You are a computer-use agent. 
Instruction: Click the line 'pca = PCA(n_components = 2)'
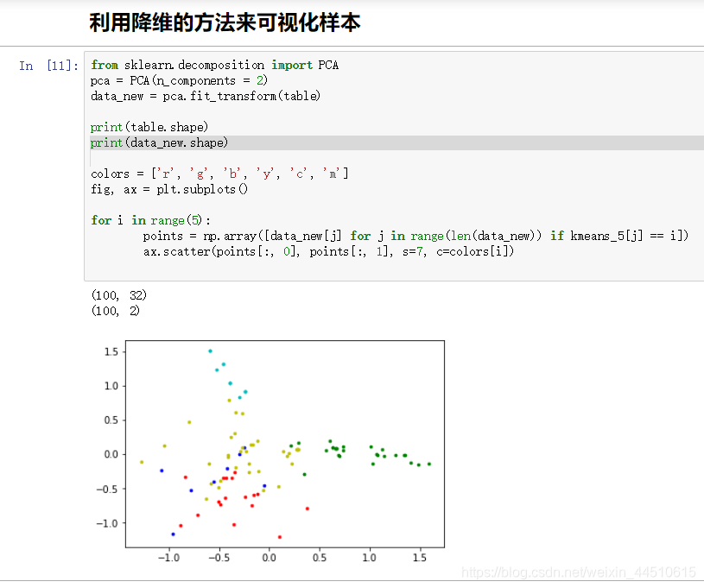point(179,81)
